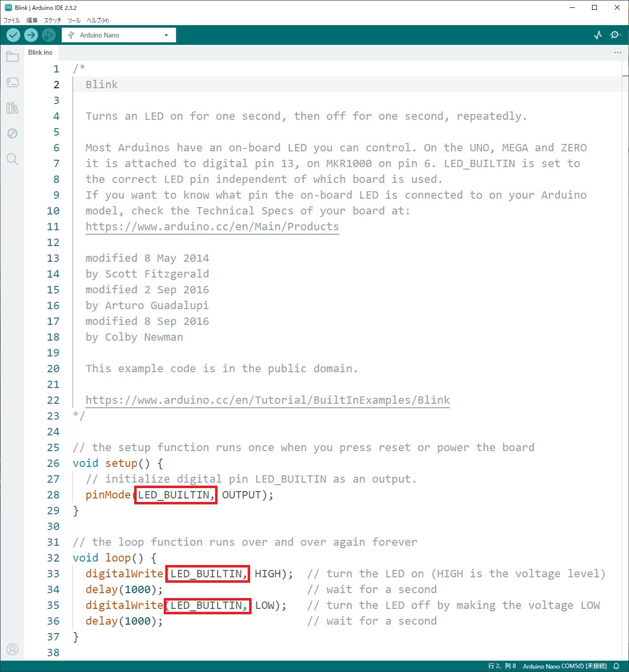
Task: Open the Search panel in the sidebar
Action: (x=12, y=159)
